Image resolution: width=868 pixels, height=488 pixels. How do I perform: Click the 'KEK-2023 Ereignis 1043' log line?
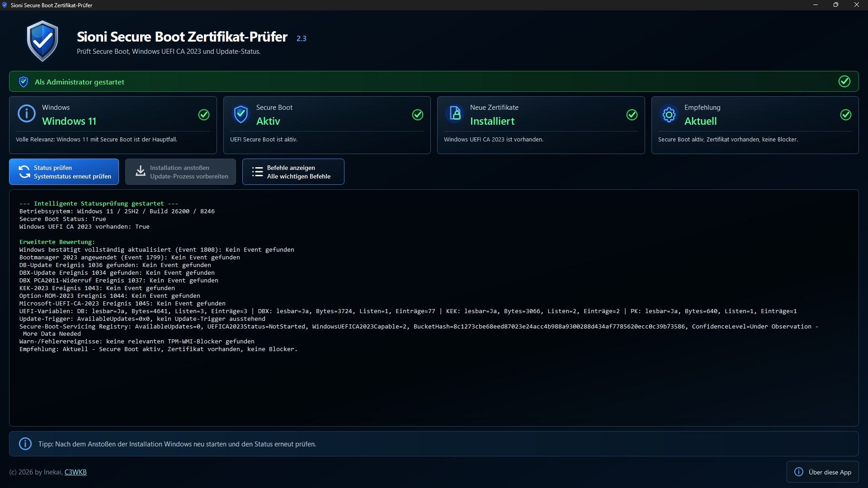[97, 288]
